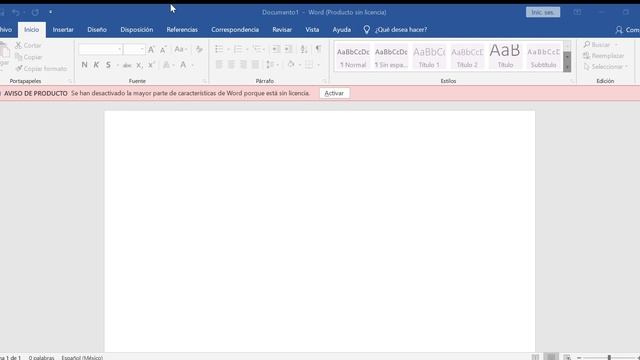Center the paragraph text

point(231,64)
